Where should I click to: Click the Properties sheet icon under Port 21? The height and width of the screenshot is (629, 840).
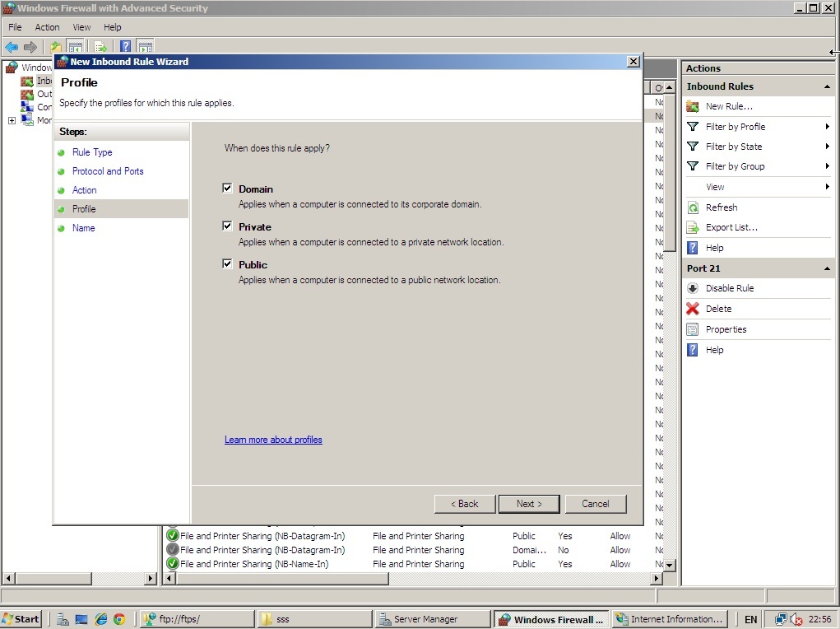693,329
